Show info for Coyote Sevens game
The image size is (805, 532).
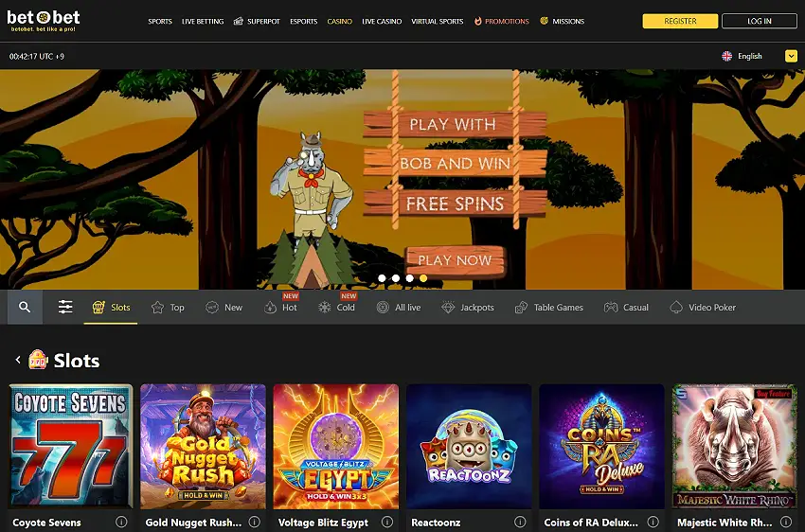pyautogui.click(x=121, y=522)
